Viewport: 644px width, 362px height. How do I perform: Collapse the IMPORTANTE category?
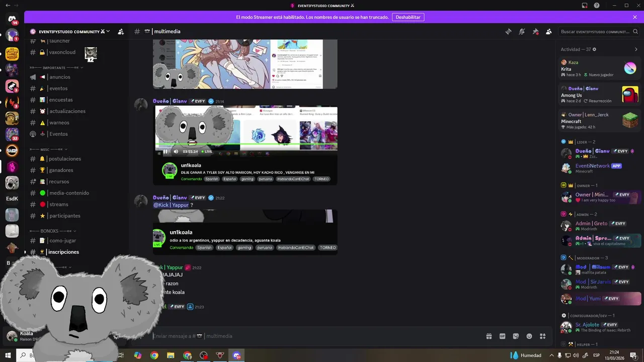click(x=56, y=67)
